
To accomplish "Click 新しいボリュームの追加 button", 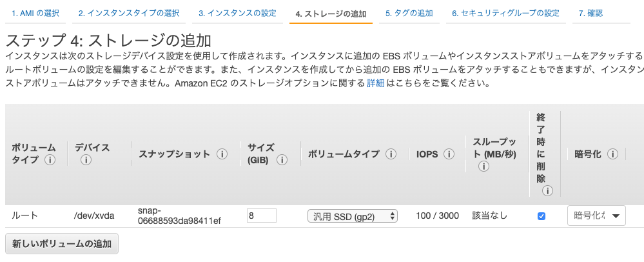I will [62, 243].
